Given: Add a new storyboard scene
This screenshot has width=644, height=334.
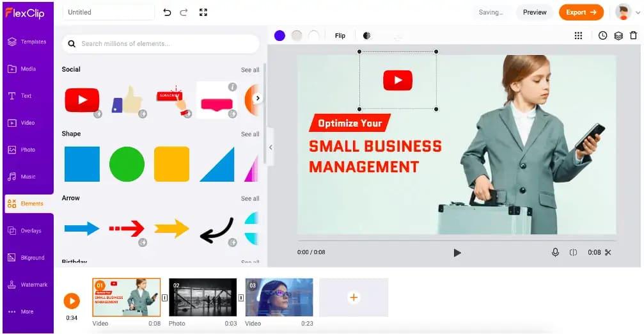Looking at the screenshot, I should point(354,298).
